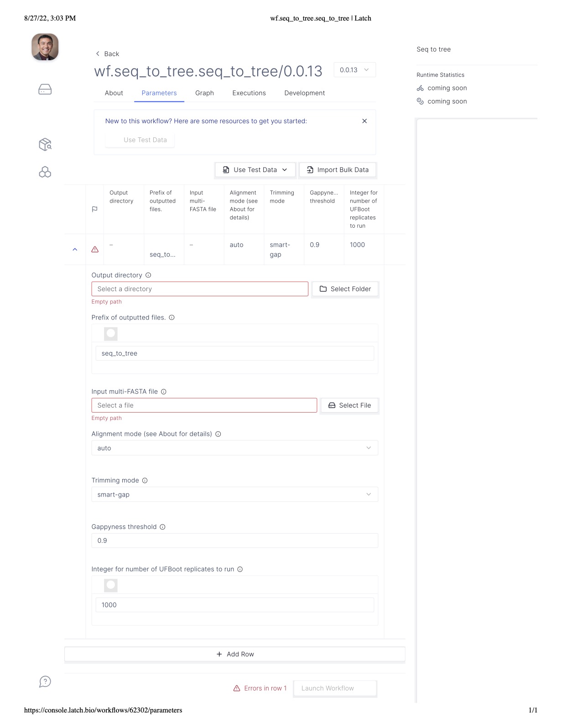Select the smart-gap cell in table row

pyautogui.click(x=284, y=249)
